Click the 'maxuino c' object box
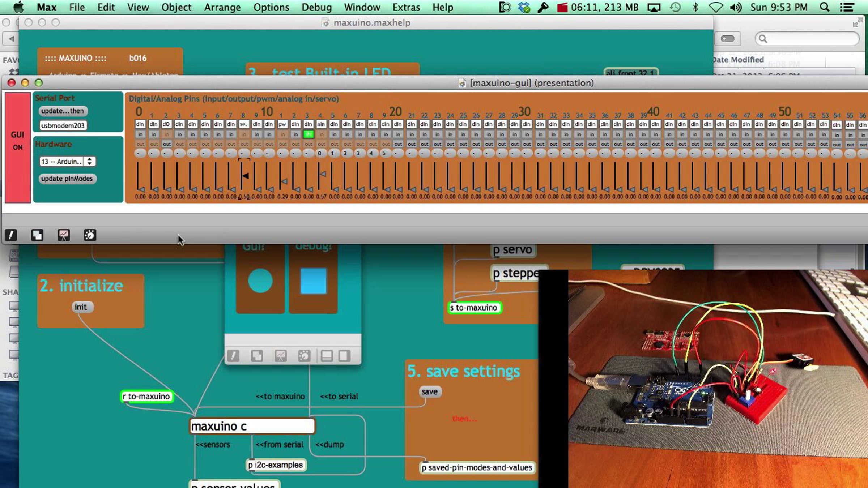This screenshot has width=868, height=488. [x=252, y=426]
